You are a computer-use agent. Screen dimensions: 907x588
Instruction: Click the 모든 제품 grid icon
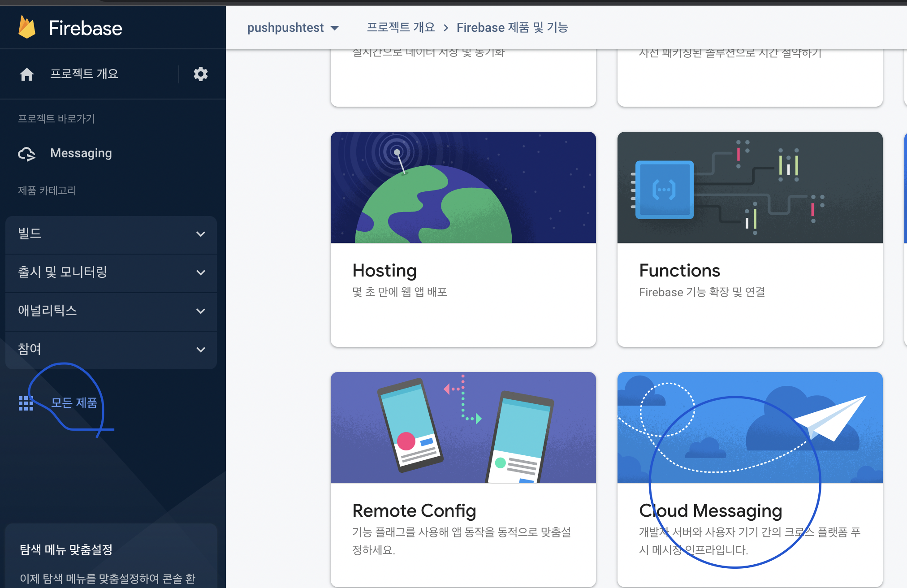tap(26, 403)
